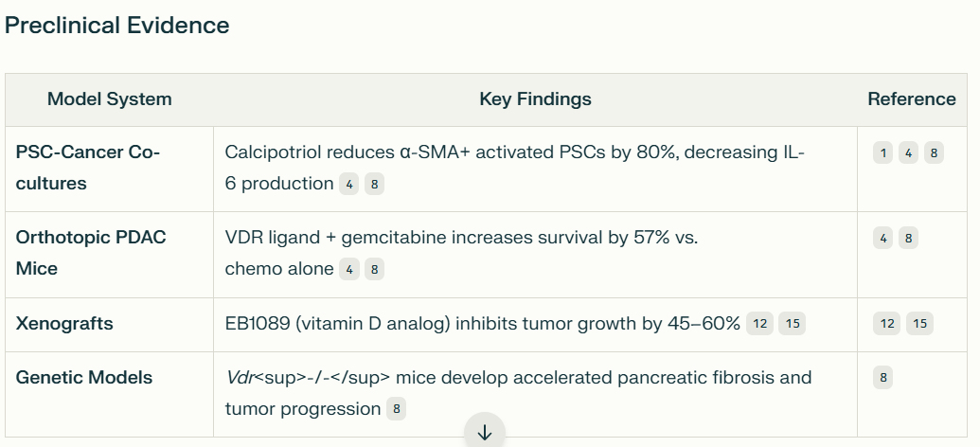The height and width of the screenshot is (447, 980).
Task: Open citation 4 after "IL-6 production" text
Action: click(349, 184)
